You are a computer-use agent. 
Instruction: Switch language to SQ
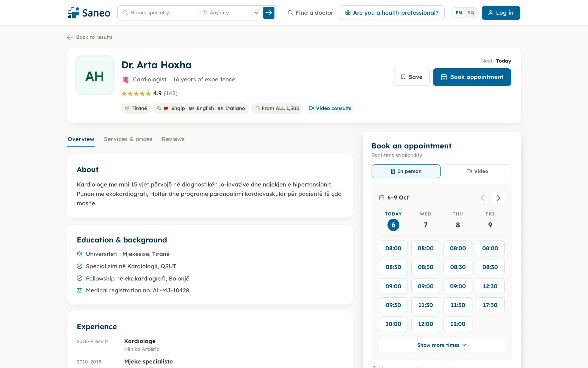pos(471,13)
